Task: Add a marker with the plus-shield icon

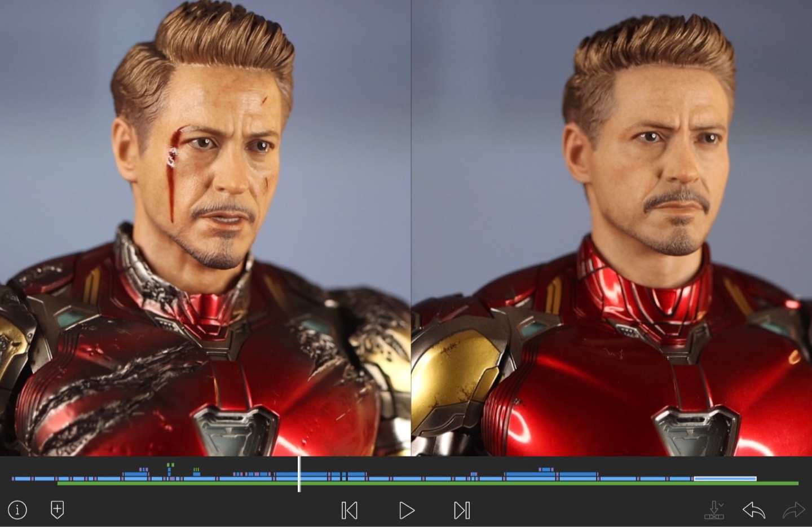Action: [x=58, y=510]
